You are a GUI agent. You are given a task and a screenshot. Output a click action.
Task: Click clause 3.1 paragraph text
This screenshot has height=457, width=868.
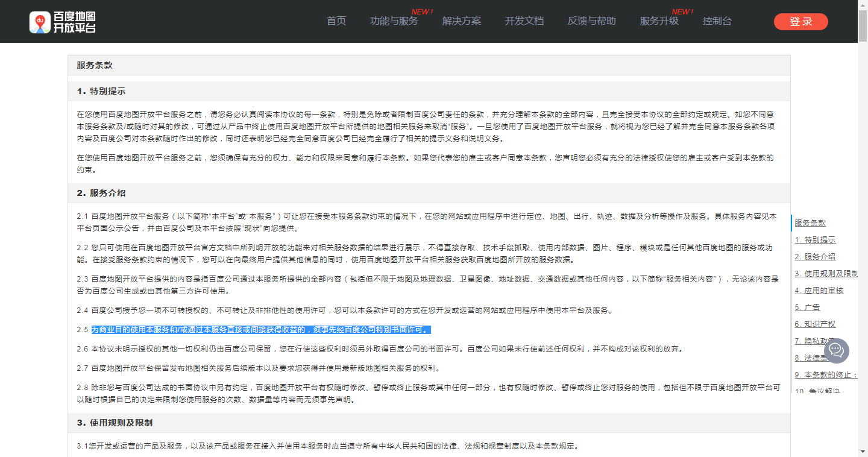click(x=327, y=447)
